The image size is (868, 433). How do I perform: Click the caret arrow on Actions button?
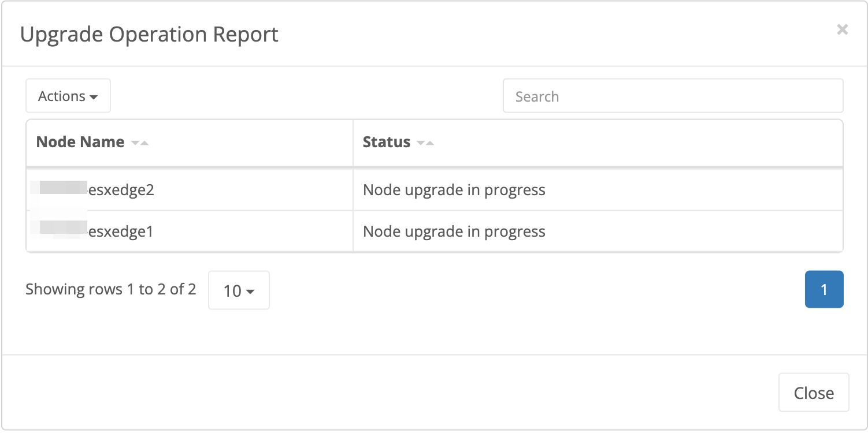click(94, 97)
